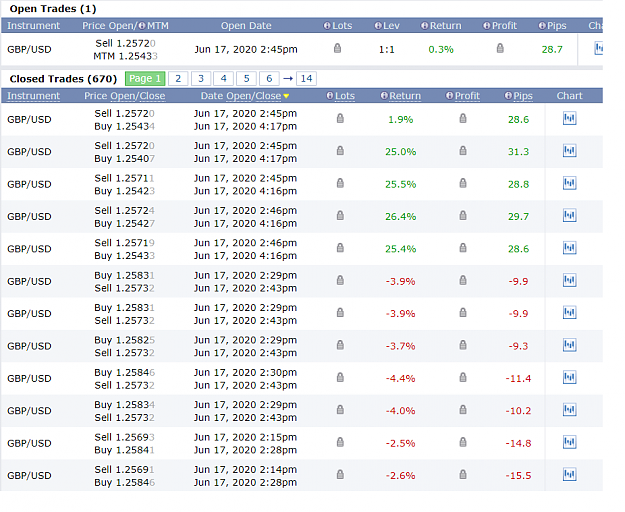
Task: Click Profit lock icon in -4.4% return row
Action: pyautogui.click(x=463, y=377)
